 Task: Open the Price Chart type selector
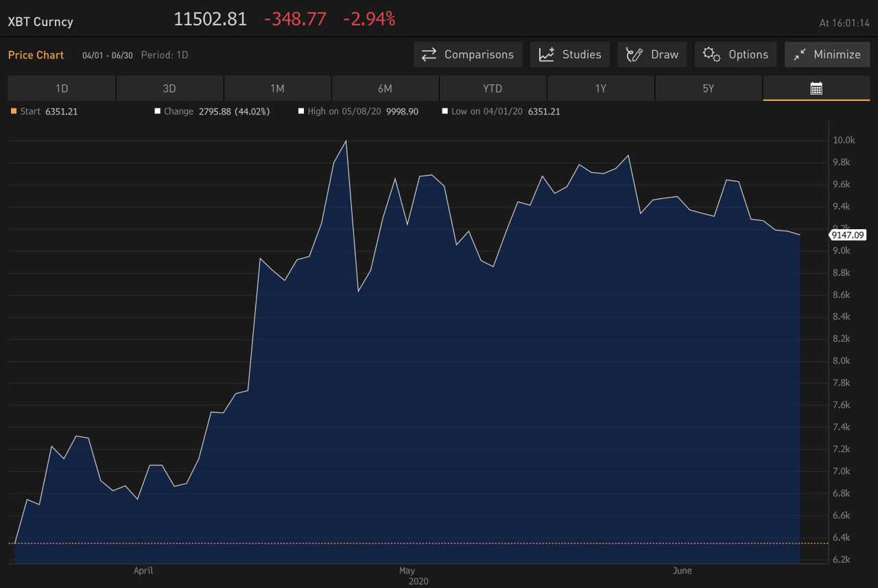(36, 55)
